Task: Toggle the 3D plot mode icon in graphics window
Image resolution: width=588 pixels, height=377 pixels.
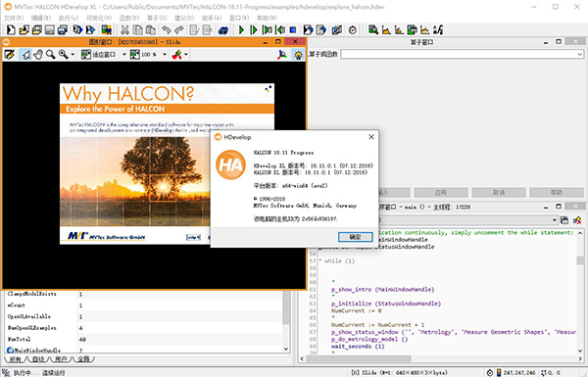Action: tap(282, 54)
